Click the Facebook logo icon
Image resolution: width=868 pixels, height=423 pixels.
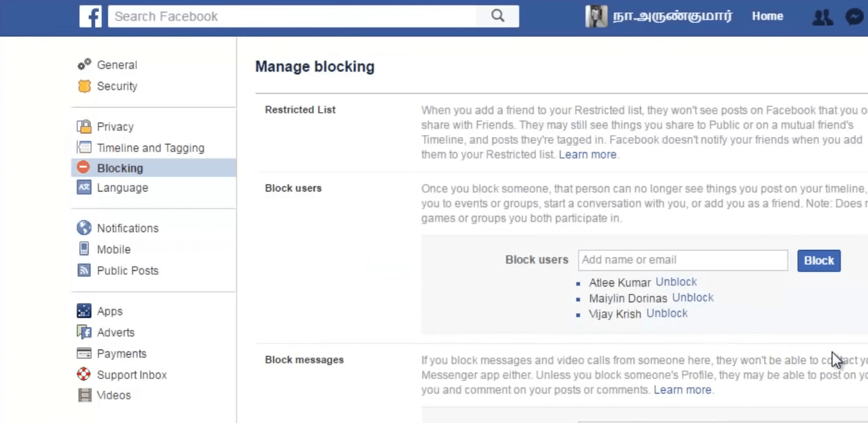coord(90,16)
